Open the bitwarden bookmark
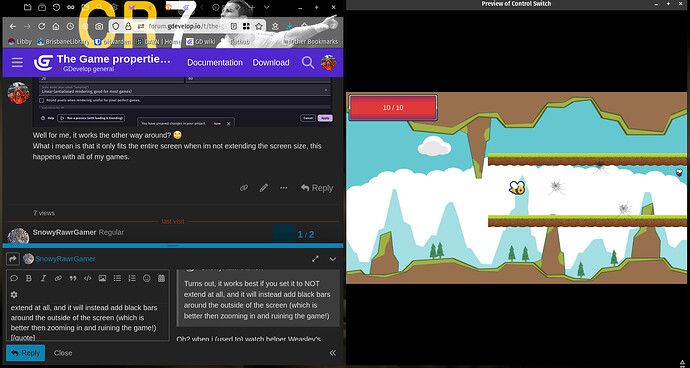This screenshot has height=368, width=690. 113,42
